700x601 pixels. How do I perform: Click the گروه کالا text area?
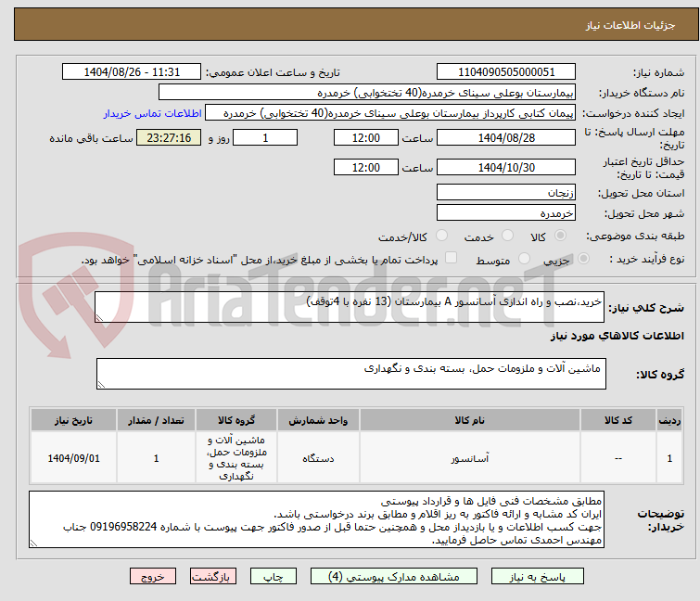click(350, 374)
